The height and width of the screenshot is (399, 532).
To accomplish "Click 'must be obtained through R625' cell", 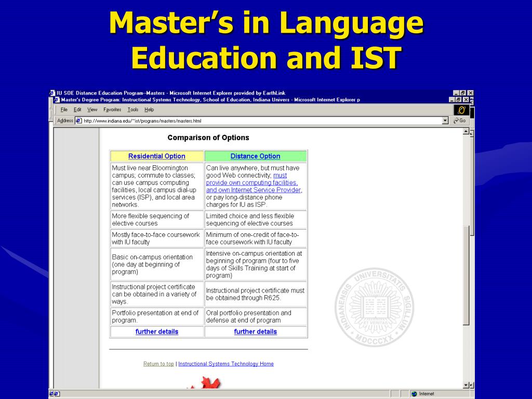I will click(x=256, y=294).
